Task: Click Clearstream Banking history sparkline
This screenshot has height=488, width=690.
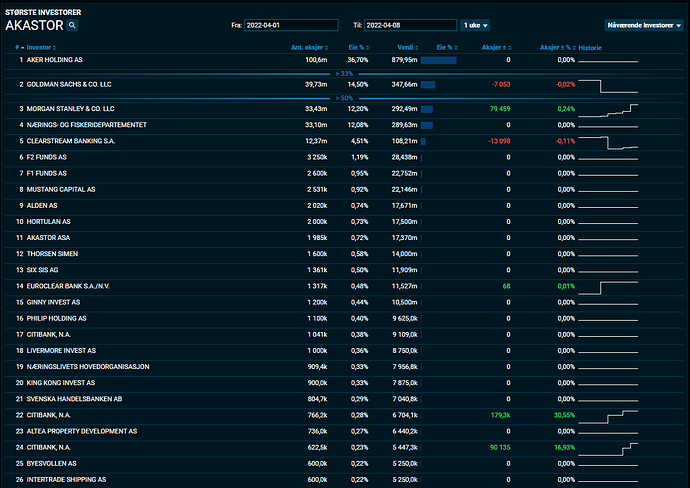Action: 608,143
